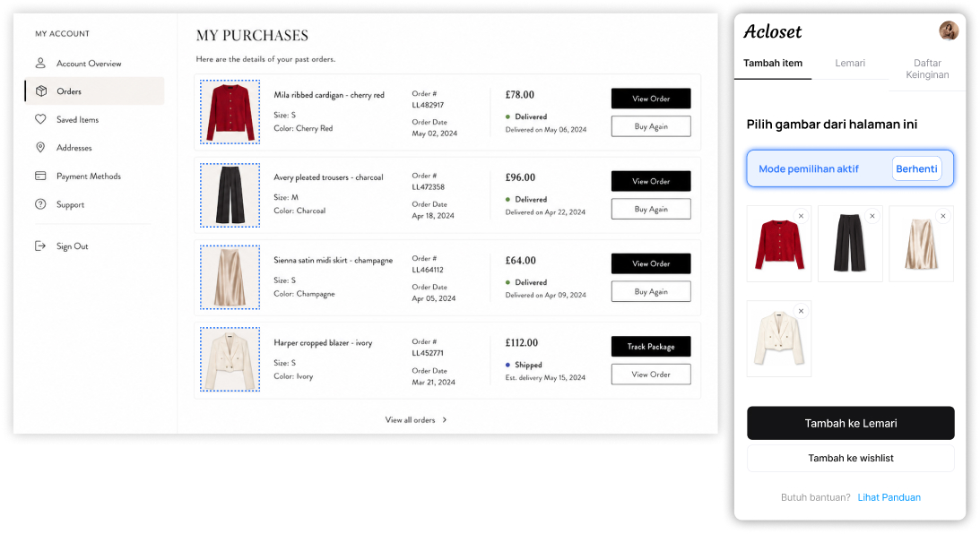Open Saved Items heart icon
980x534 pixels.
40,119
